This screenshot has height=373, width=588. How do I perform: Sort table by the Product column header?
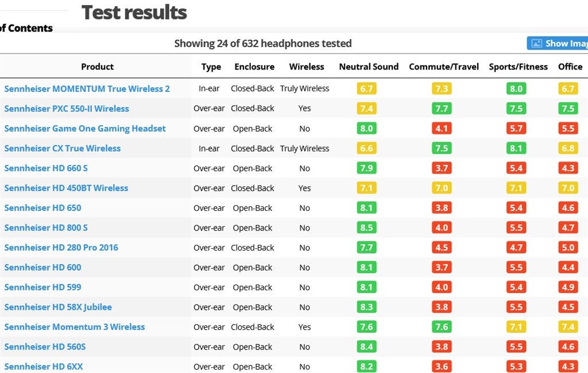[x=97, y=67]
